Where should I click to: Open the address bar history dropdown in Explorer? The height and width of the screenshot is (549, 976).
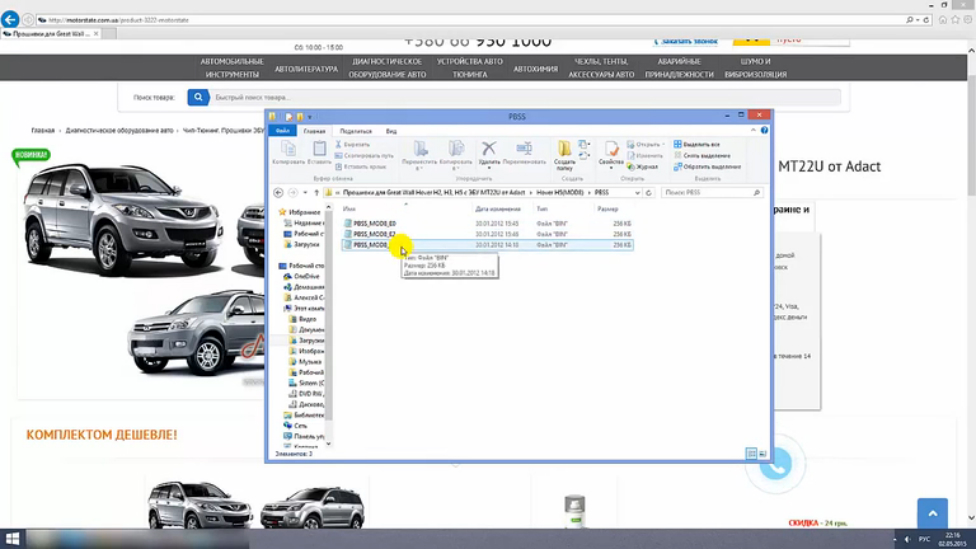[x=637, y=193]
